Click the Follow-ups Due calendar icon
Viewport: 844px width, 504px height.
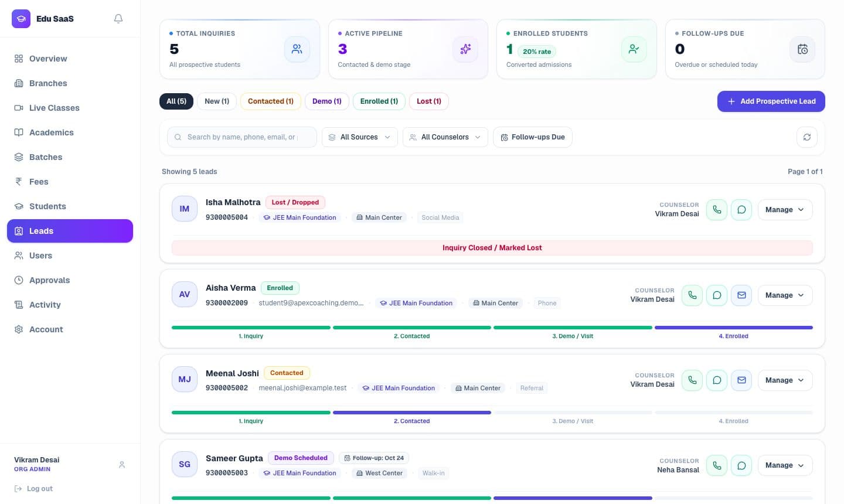click(x=802, y=49)
